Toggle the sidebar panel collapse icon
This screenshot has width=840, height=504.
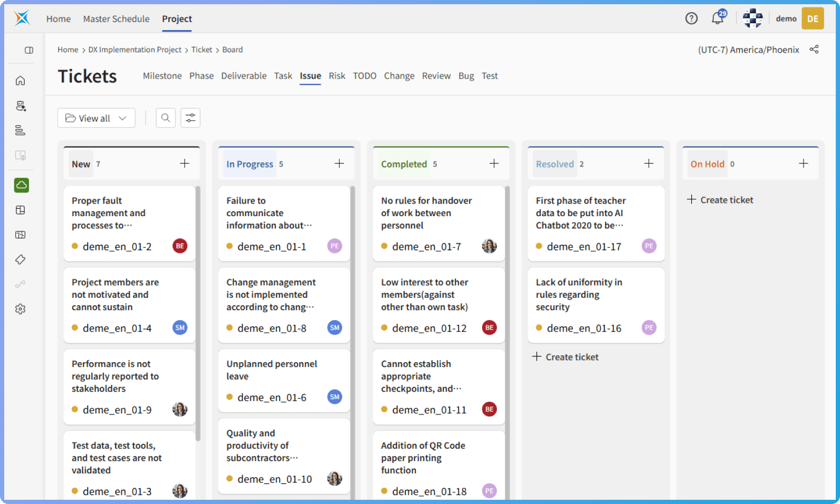[x=29, y=50]
